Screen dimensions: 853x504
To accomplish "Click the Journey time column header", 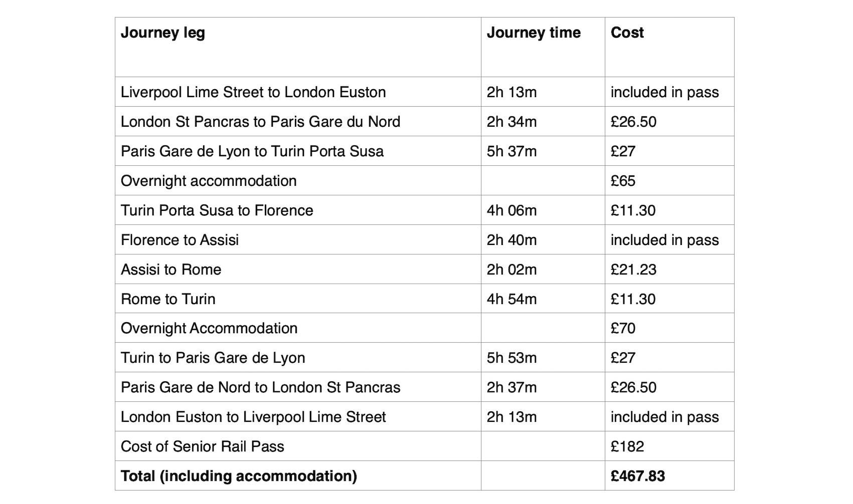I will coord(534,33).
